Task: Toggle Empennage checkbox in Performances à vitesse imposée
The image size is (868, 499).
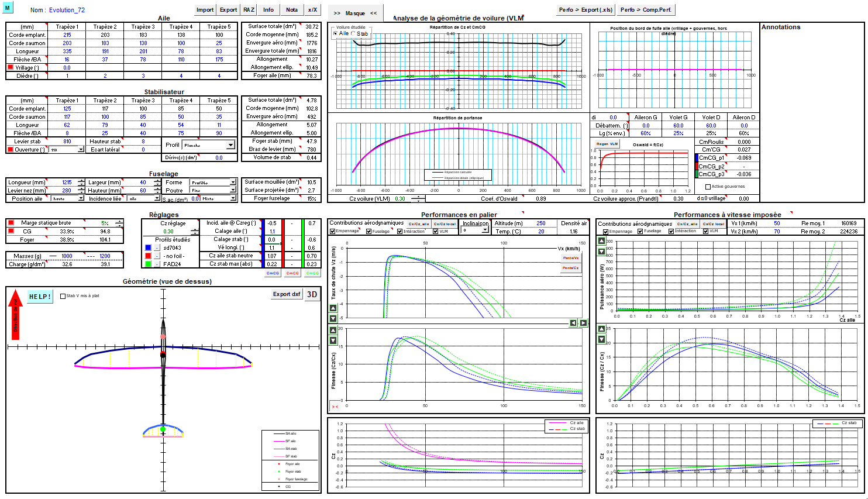Action: pyautogui.click(x=605, y=231)
